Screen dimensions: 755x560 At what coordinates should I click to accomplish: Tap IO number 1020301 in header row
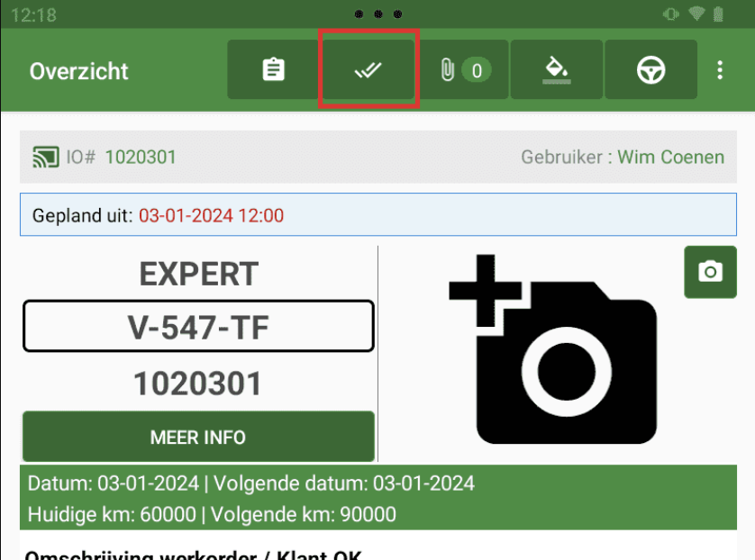click(x=141, y=158)
